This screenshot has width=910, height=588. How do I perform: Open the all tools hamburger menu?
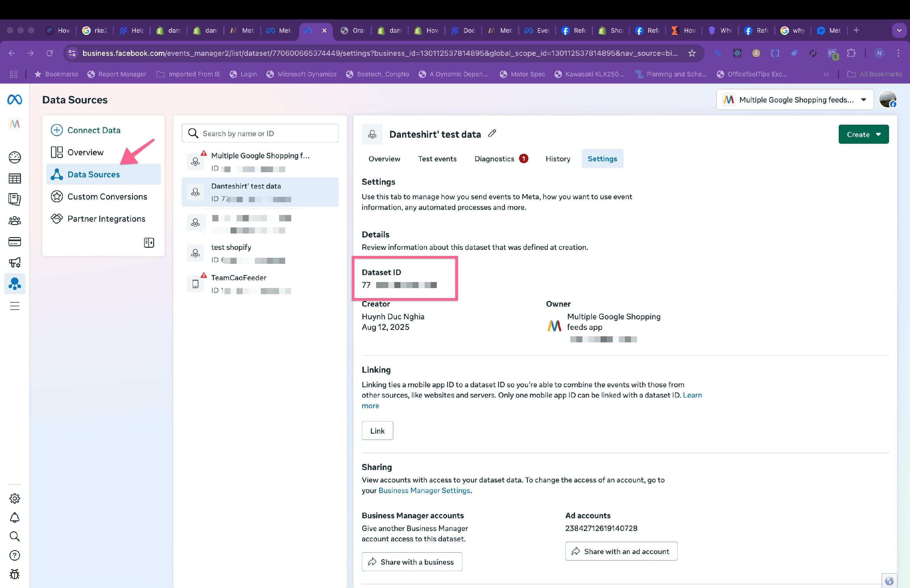15,306
